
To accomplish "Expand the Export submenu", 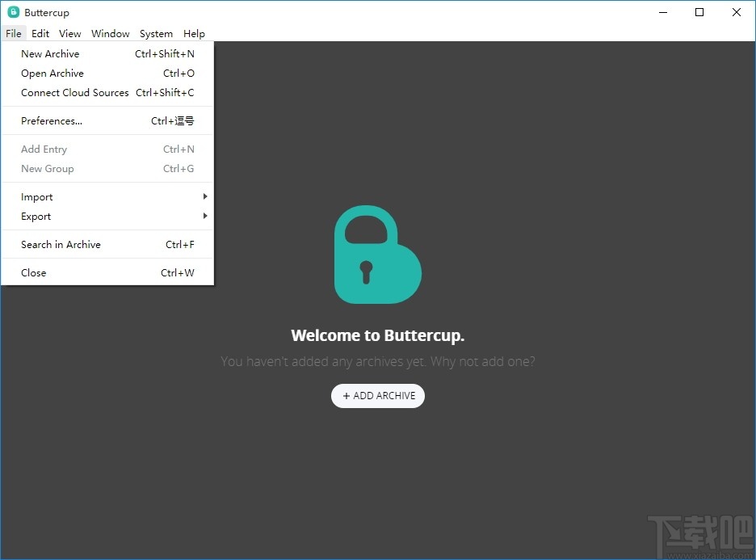I will coord(107,216).
